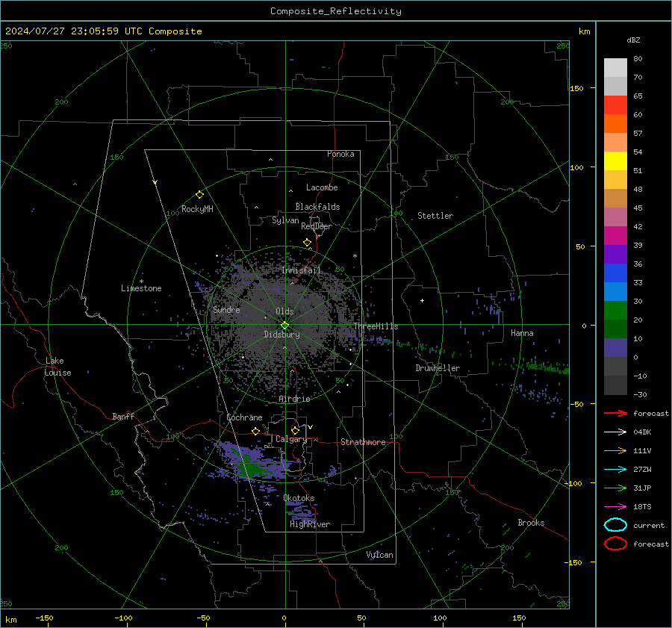Click the Didsbury city label
This screenshot has width=672, height=628.
tap(281, 335)
